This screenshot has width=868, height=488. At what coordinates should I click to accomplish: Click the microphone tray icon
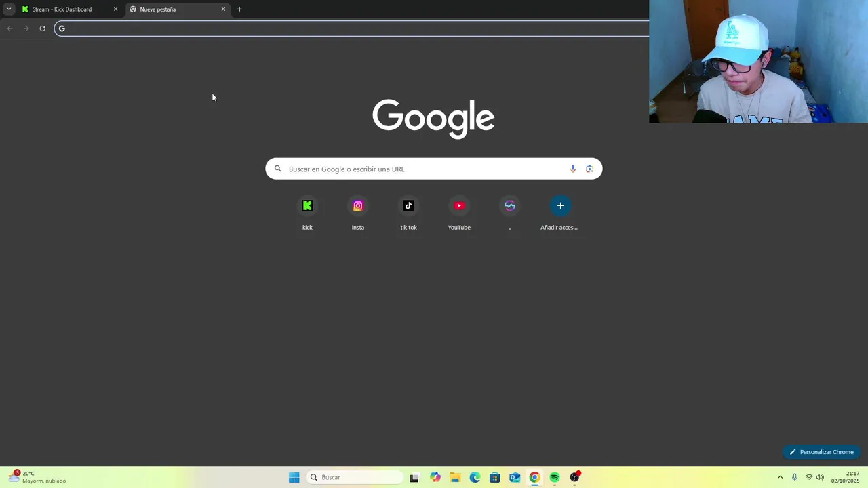pos(795,477)
